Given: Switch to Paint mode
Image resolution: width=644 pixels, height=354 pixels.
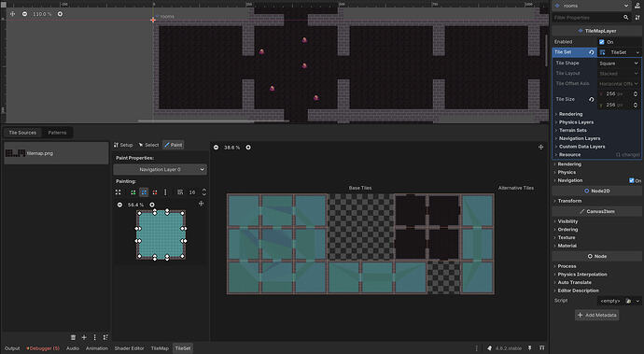Looking at the screenshot, I should pos(174,145).
